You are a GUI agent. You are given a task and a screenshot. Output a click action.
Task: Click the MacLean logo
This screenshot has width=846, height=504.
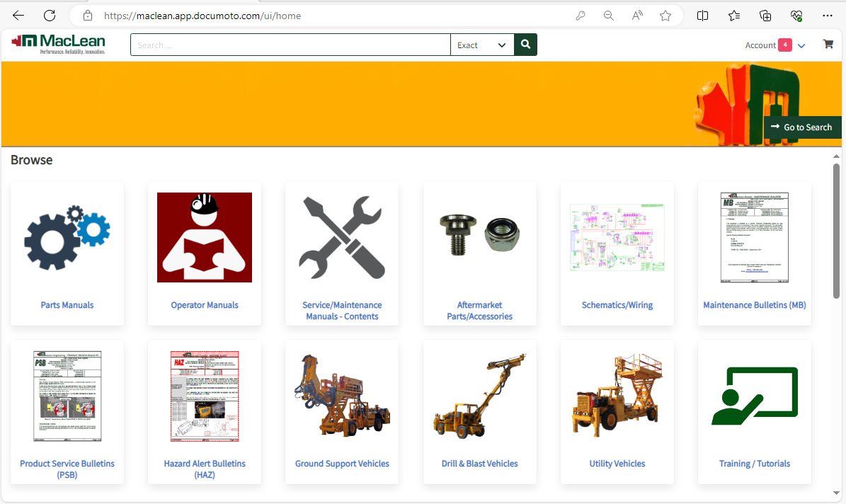point(59,44)
